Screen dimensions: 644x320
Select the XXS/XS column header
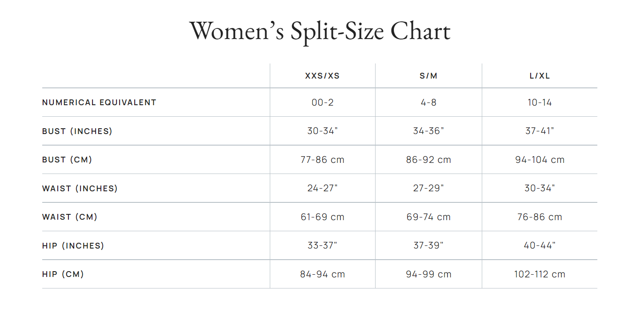(322, 76)
